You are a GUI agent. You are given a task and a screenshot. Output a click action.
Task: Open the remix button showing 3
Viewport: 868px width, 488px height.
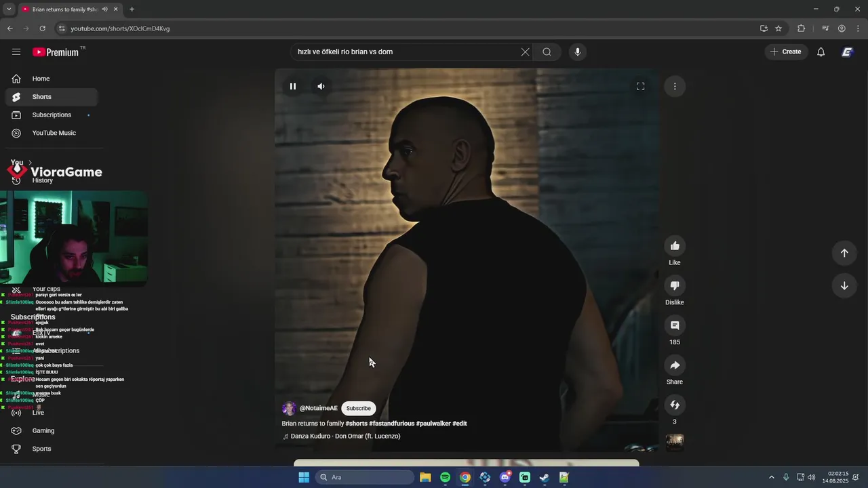[x=675, y=405]
